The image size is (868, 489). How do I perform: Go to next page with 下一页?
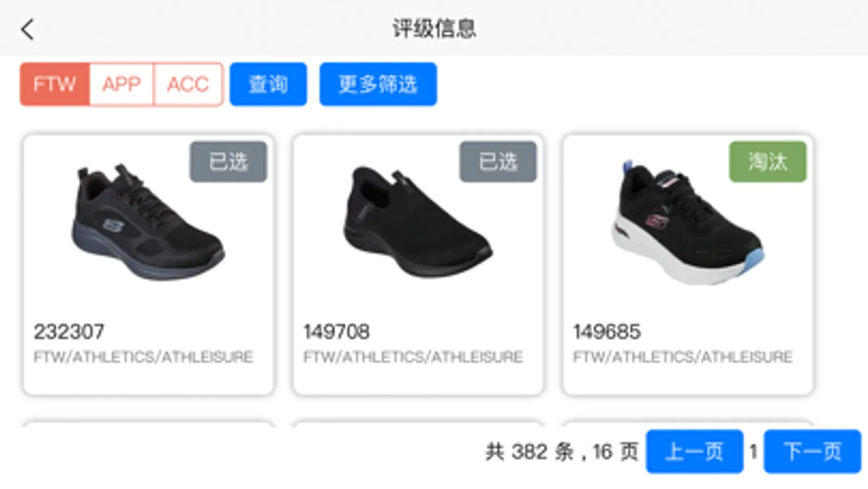coord(812,452)
